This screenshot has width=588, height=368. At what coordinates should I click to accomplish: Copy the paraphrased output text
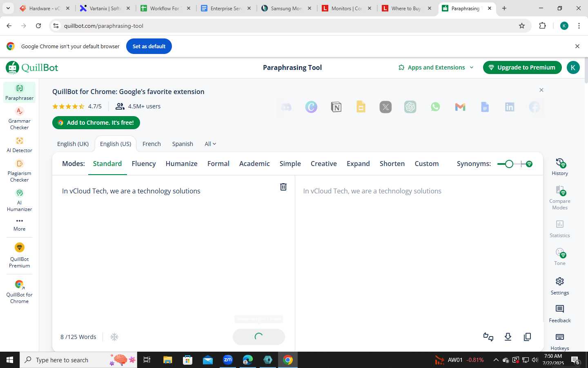[528, 337]
